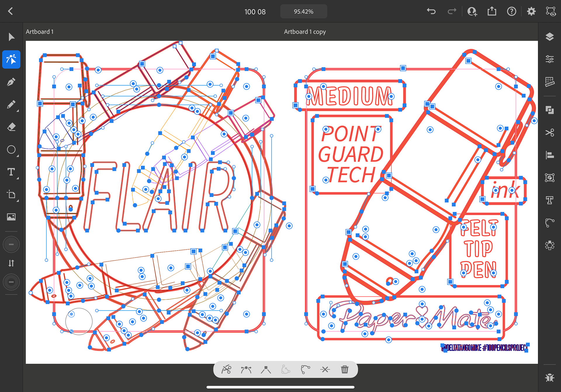Image resolution: width=561 pixels, height=392 pixels.
Task: Tap the touch shortcut circle on canvas
Action: click(79, 321)
